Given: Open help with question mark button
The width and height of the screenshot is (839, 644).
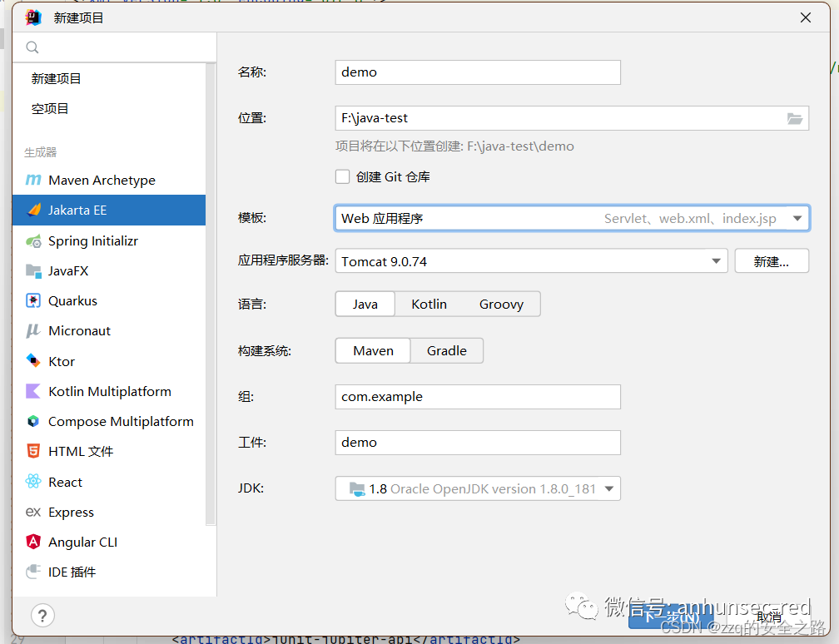Looking at the screenshot, I should click(42, 616).
